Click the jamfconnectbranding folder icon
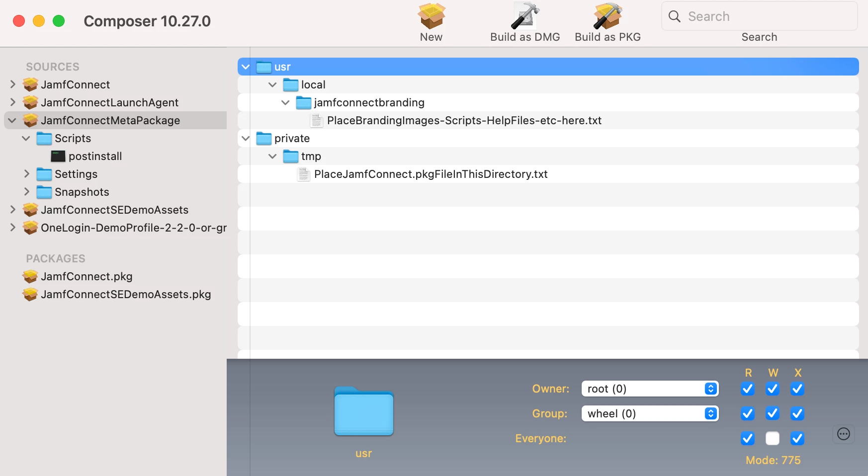The image size is (868, 476). pyautogui.click(x=304, y=102)
